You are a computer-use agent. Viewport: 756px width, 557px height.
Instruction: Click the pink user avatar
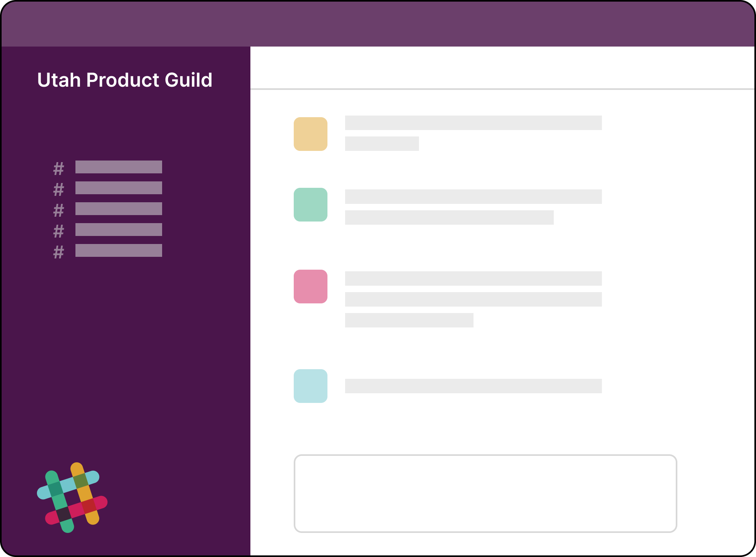click(311, 287)
